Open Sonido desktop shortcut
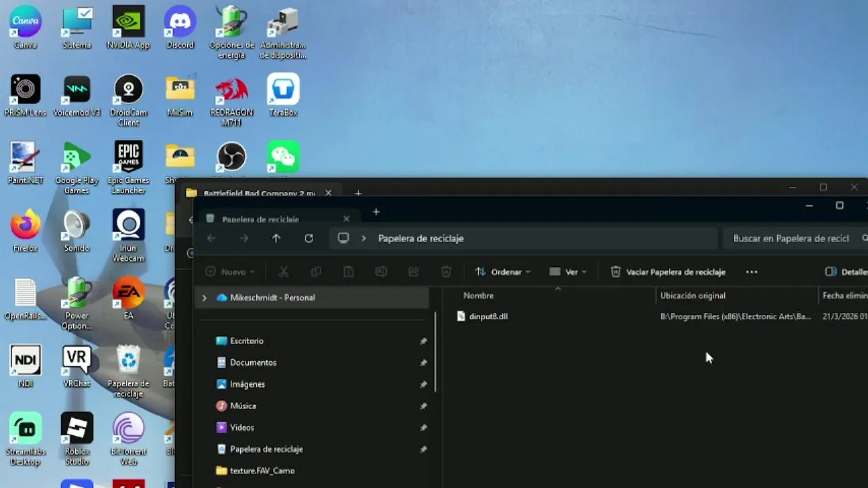 click(77, 231)
